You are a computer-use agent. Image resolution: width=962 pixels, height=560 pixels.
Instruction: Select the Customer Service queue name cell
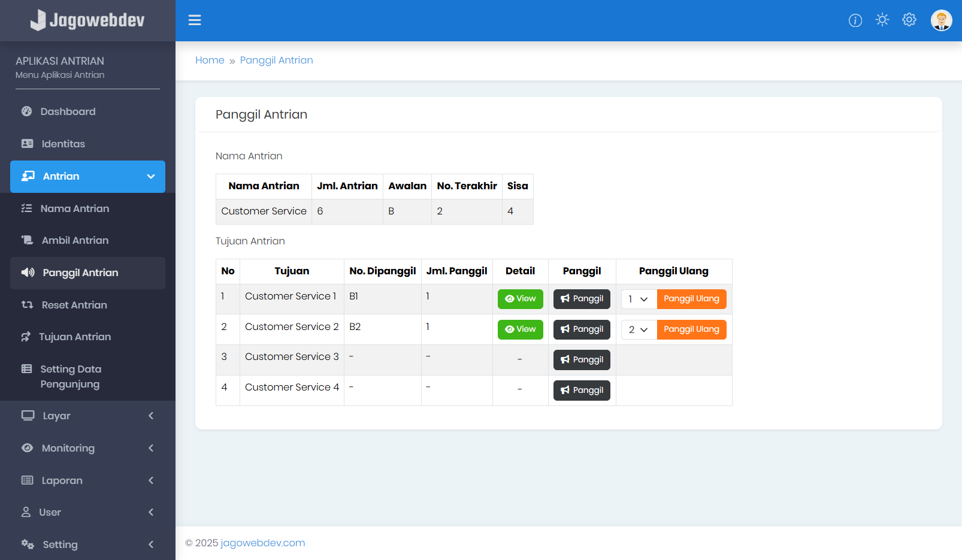(264, 211)
